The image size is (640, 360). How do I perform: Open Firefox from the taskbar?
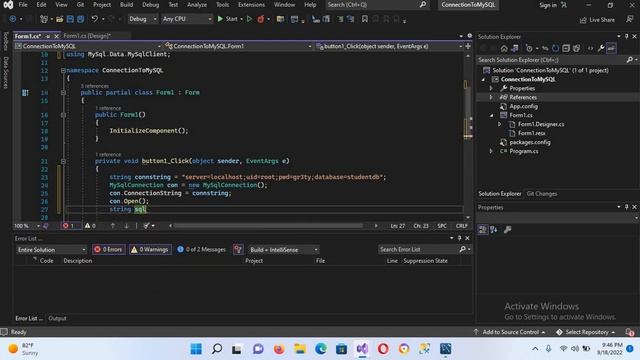pos(279,349)
